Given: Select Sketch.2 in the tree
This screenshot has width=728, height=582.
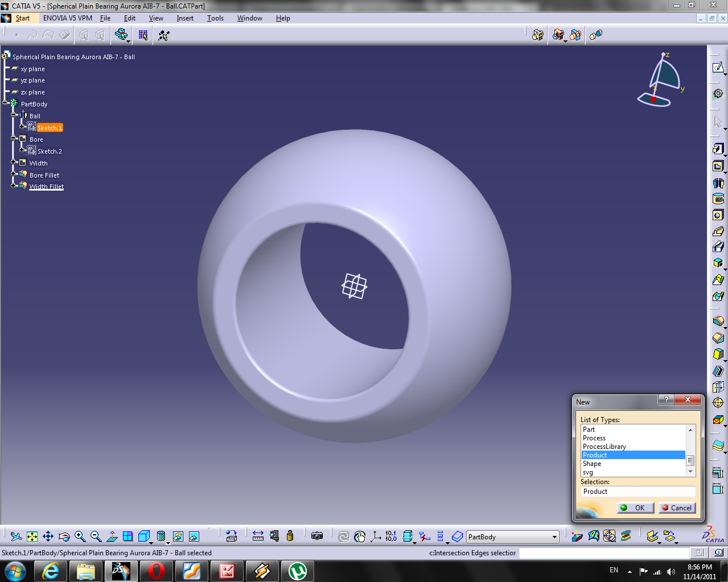Looking at the screenshot, I should 50,151.
